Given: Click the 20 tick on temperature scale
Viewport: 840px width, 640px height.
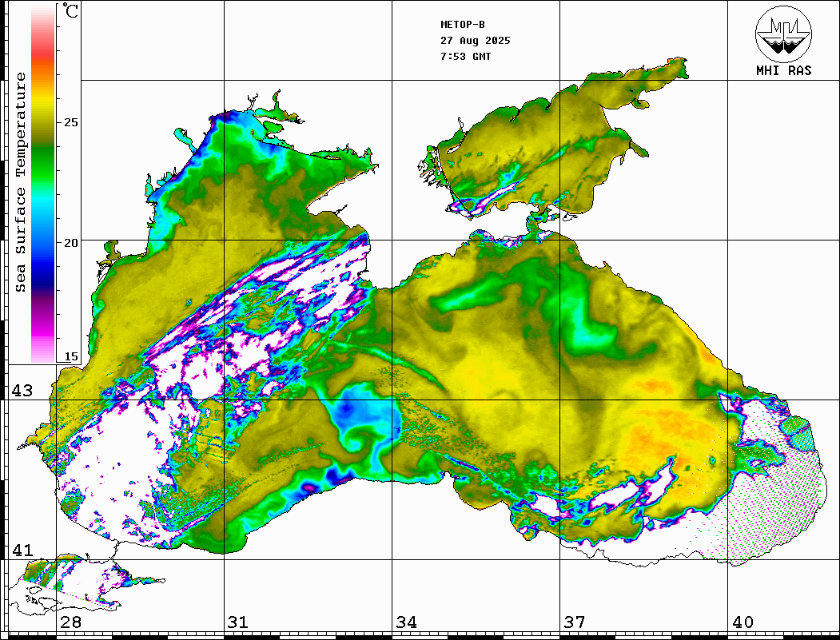Looking at the screenshot, I should click(x=71, y=243).
